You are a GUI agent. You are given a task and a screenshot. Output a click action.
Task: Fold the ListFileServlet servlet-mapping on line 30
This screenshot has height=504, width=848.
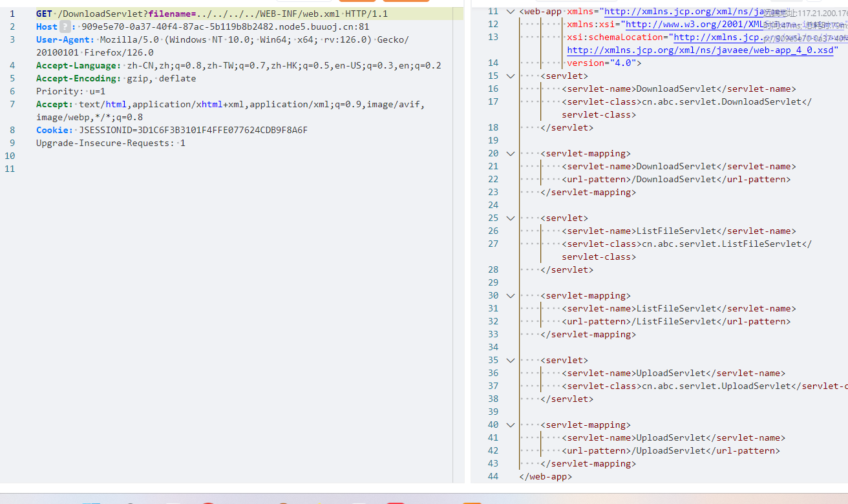[511, 295]
